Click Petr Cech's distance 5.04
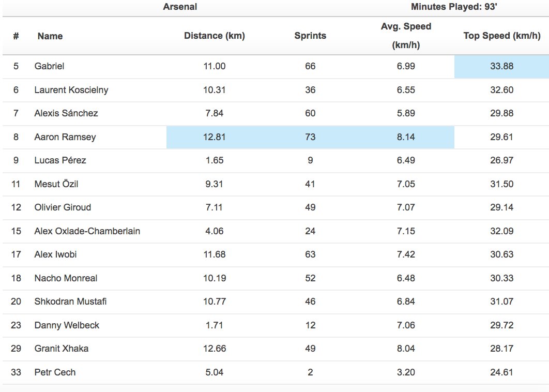Screen dimensions: 549x392 coord(215,372)
